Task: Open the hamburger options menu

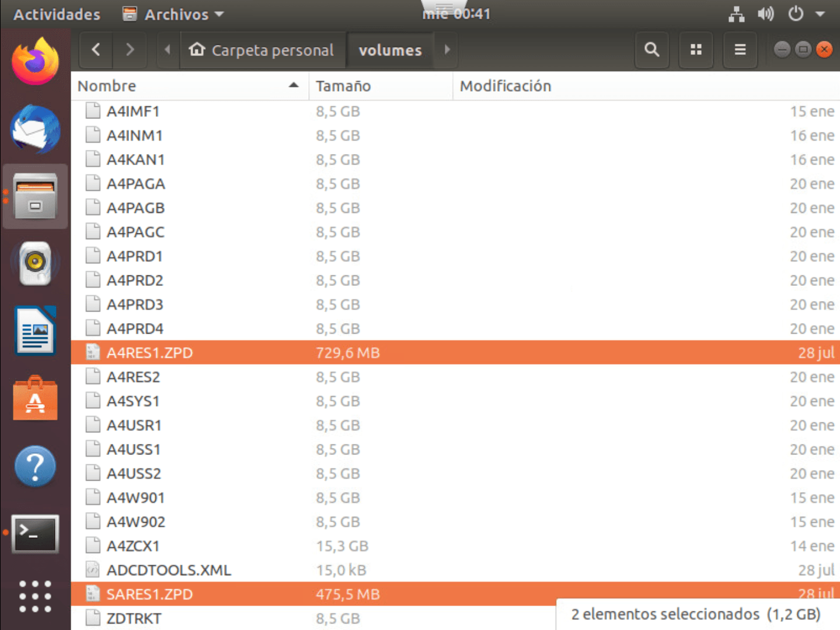Action: 740,50
